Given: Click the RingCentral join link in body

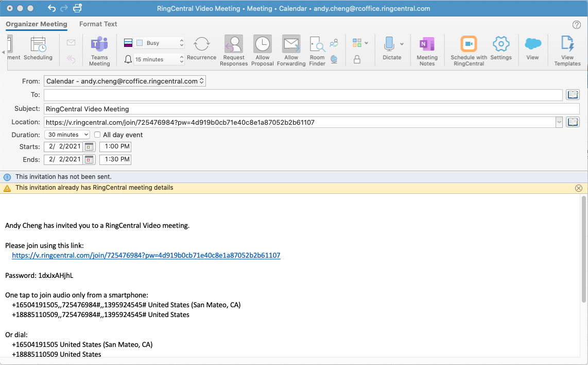Looking at the screenshot, I should pos(146,256).
